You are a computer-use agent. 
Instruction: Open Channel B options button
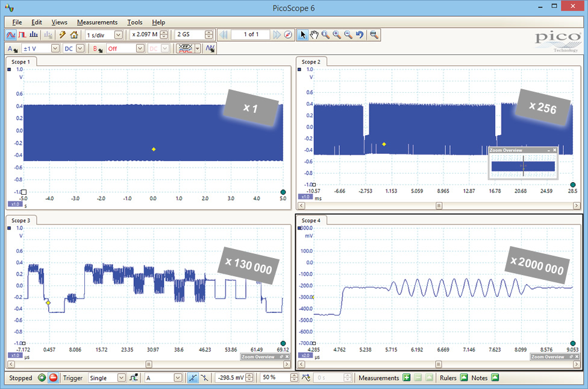point(98,49)
